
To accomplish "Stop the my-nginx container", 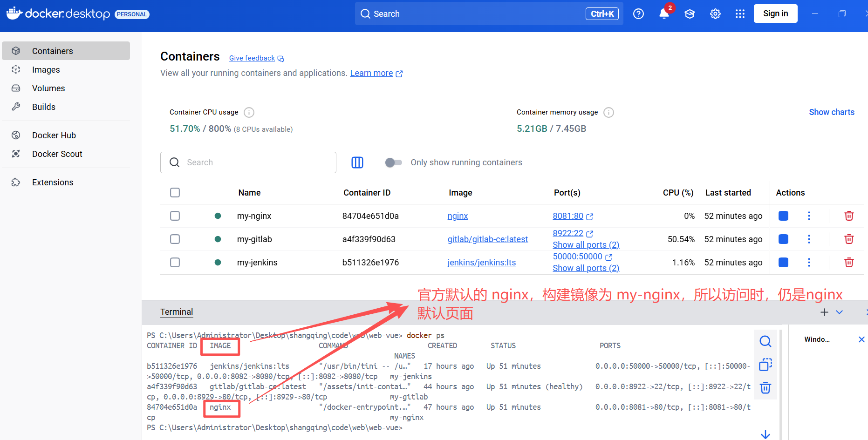I will 784,216.
